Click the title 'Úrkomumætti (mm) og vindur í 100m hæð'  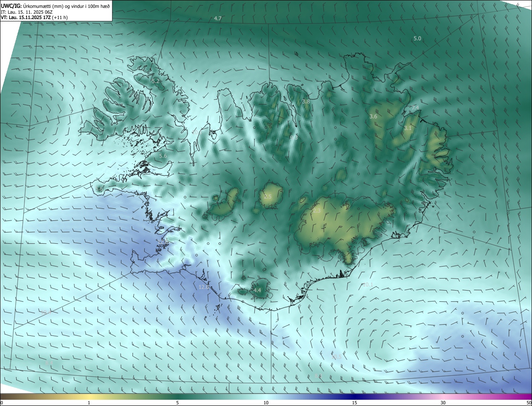tap(67, 6)
